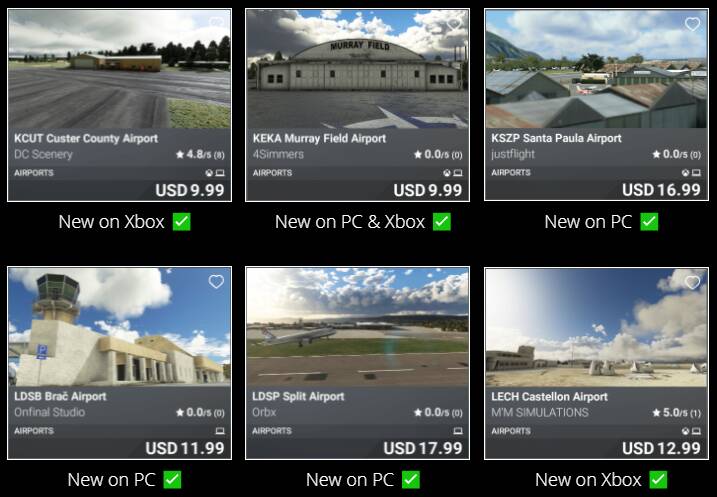The width and height of the screenshot is (717, 497).
Task: Click the heart icon on LECH Castellon Airport
Action: tap(692, 282)
